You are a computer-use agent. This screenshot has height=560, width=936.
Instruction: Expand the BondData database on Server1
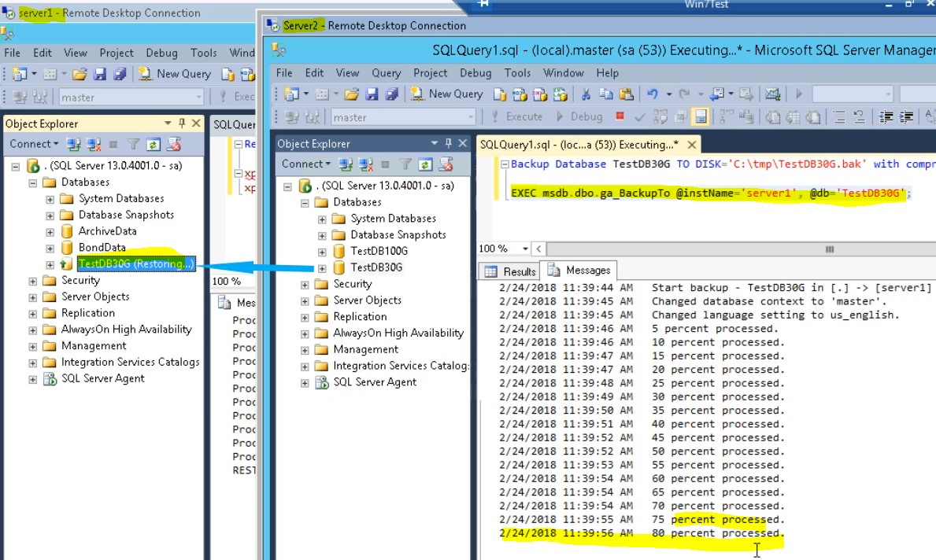click(50, 248)
